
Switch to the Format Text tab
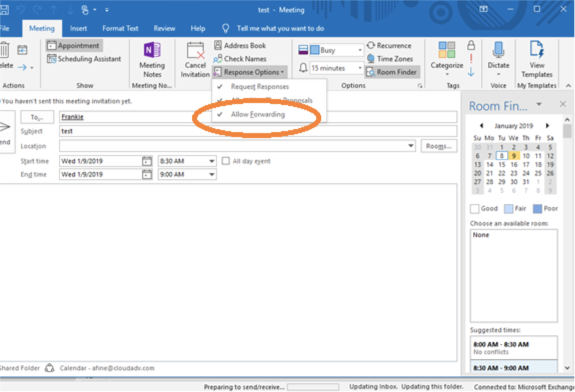pos(120,28)
